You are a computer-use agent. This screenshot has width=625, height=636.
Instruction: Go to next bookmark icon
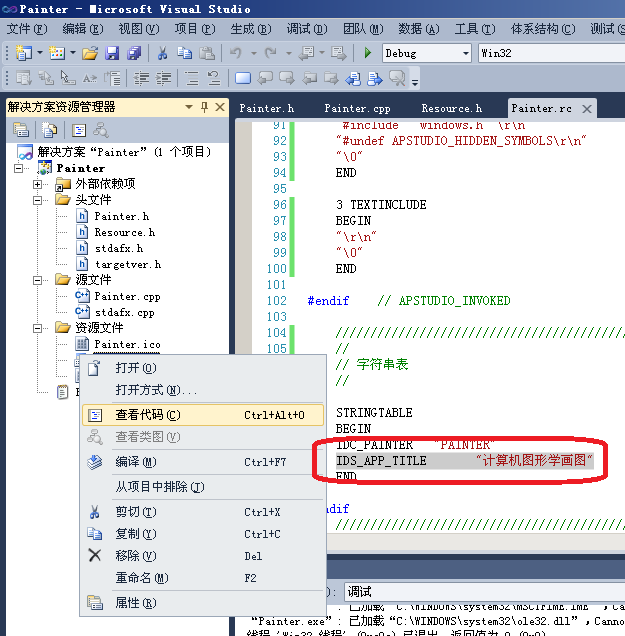click(x=287, y=78)
